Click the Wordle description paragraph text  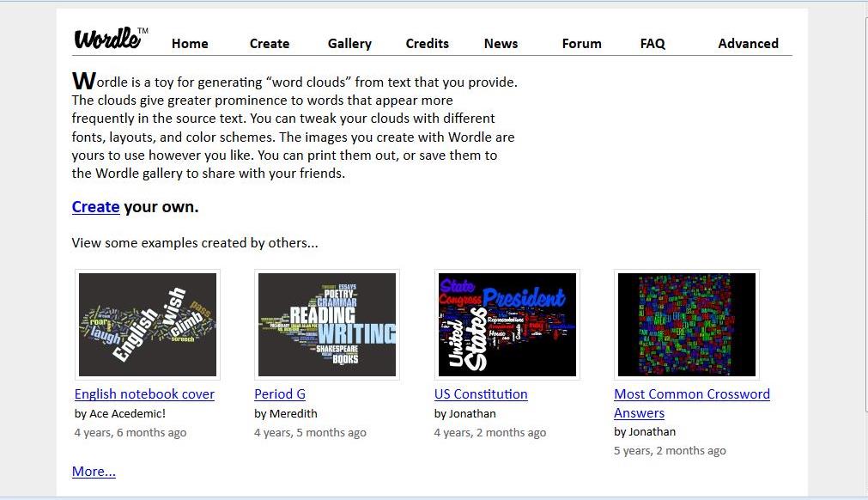294,128
